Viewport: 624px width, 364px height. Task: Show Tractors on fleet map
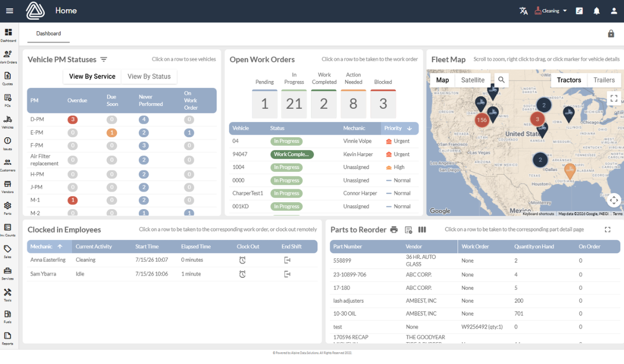pyautogui.click(x=569, y=80)
